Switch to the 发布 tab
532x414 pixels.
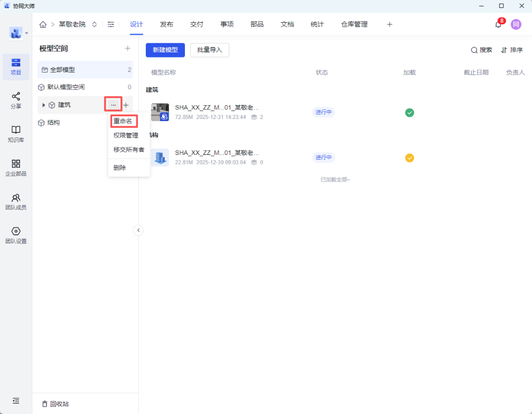[x=166, y=24]
